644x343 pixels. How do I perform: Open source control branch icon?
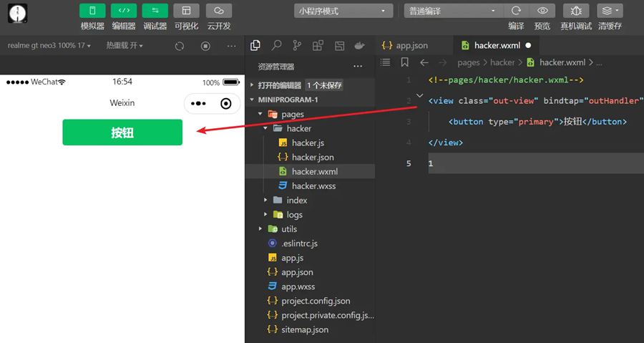pos(297,46)
